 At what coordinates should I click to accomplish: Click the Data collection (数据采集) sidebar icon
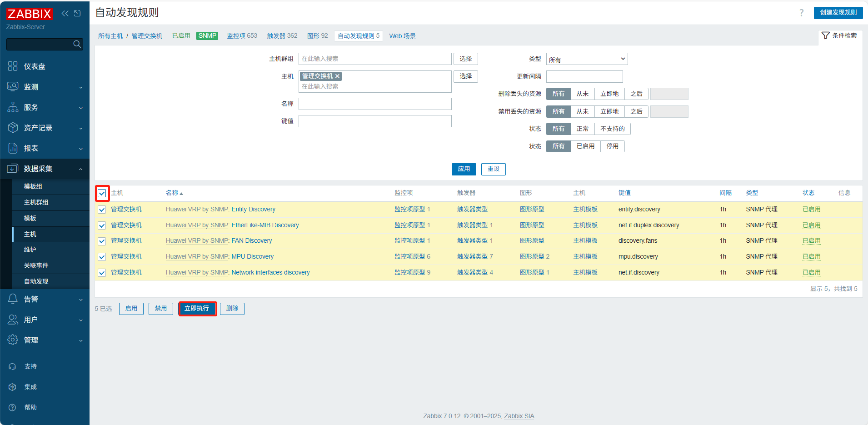pos(13,169)
